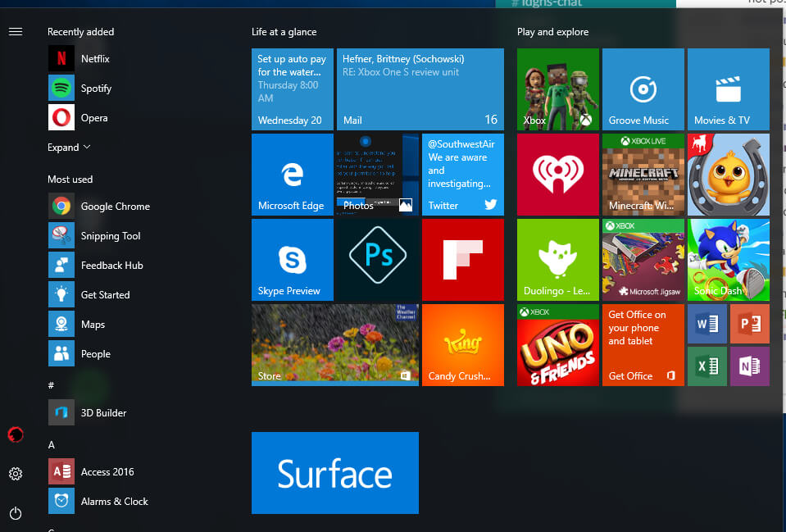Launch the Minecraft Windows 10 tile
Viewport: 786px width, 532px height.
[643, 175]
